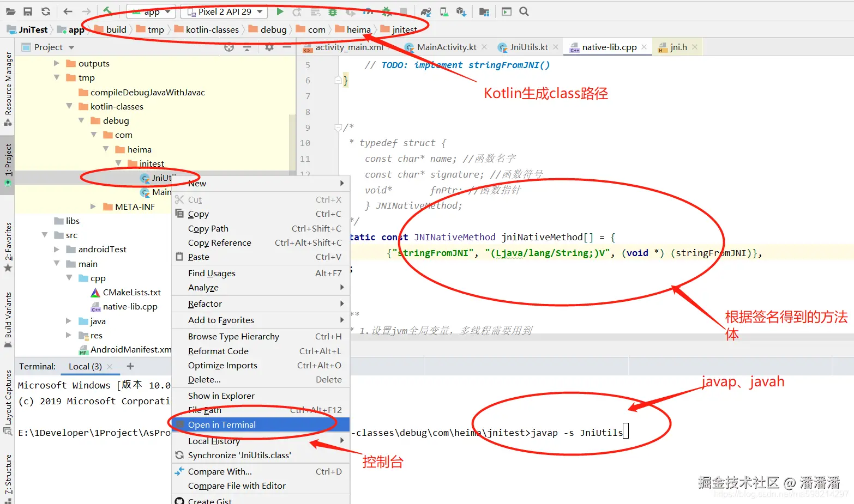Screen dimensions: 854x504
Task: Choose Compare File with Editor item
Action: tap(261, 485)
